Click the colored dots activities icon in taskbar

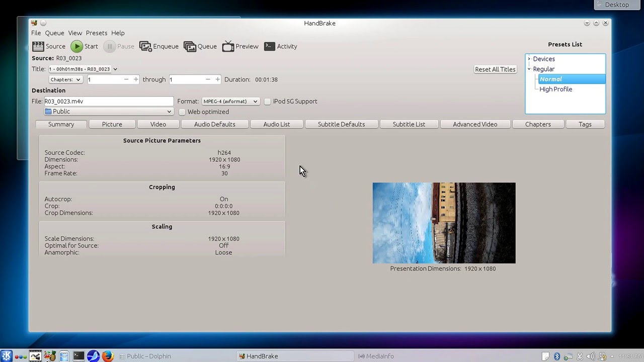[21, 356]
